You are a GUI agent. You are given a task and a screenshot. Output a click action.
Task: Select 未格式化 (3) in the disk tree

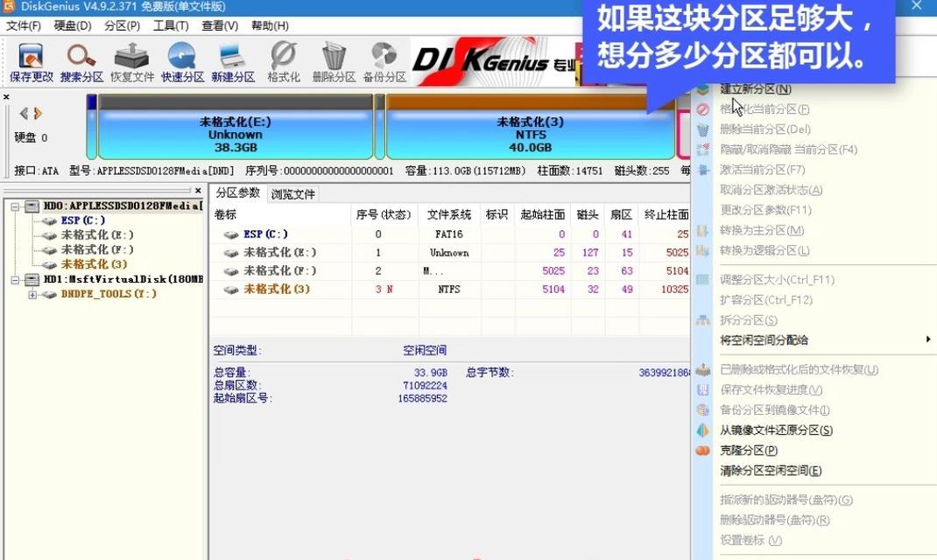point(94,264)
